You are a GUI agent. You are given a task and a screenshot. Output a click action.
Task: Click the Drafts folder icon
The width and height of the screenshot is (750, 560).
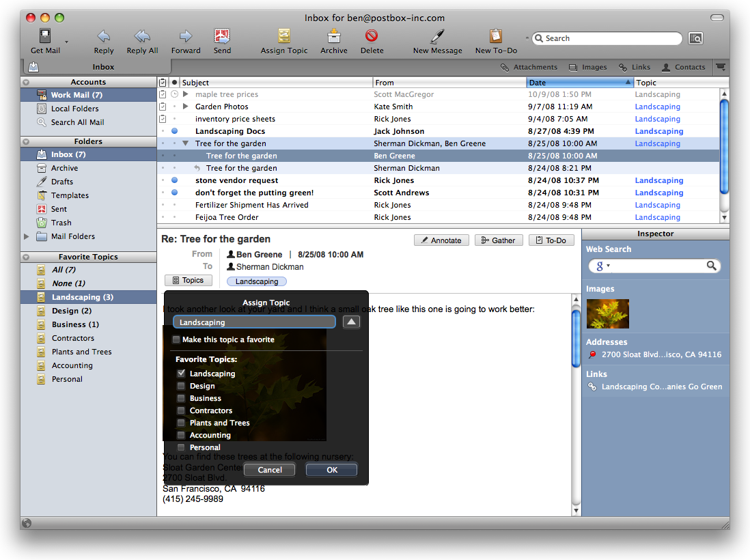point(42,182)
